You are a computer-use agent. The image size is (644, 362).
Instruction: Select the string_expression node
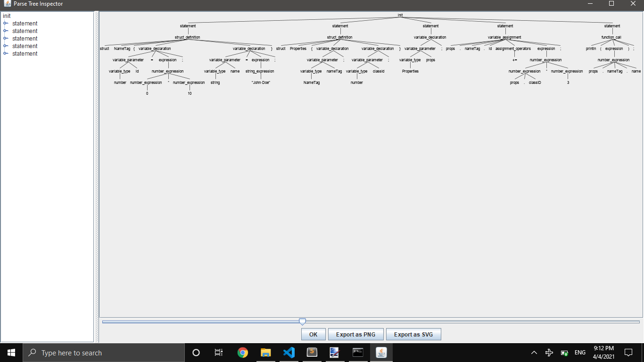click(x=260, y=71)
